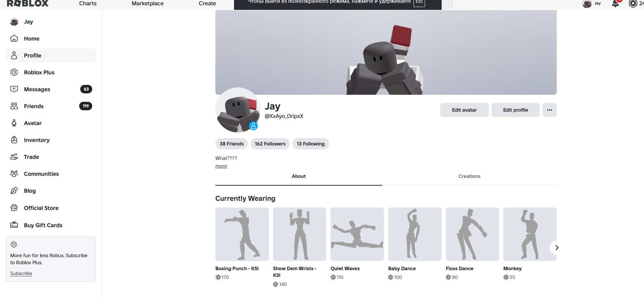Click the Trade label in sidebar
The width and height of the screenshot is (644, 298).
coord(31,157)
